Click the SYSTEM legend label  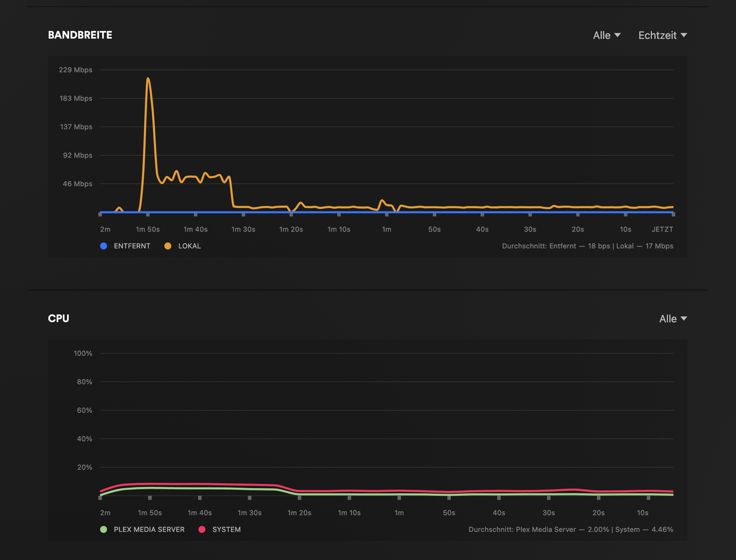(226, 529)
